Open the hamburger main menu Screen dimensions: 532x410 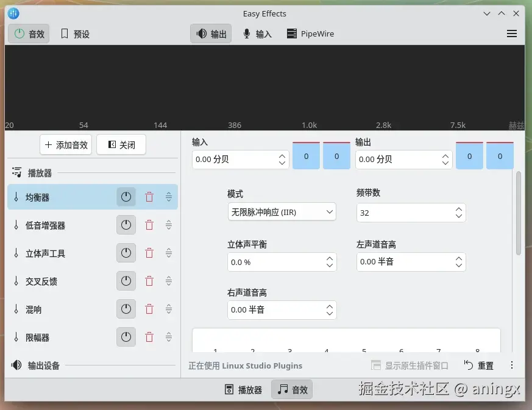[x=512, y=34]
